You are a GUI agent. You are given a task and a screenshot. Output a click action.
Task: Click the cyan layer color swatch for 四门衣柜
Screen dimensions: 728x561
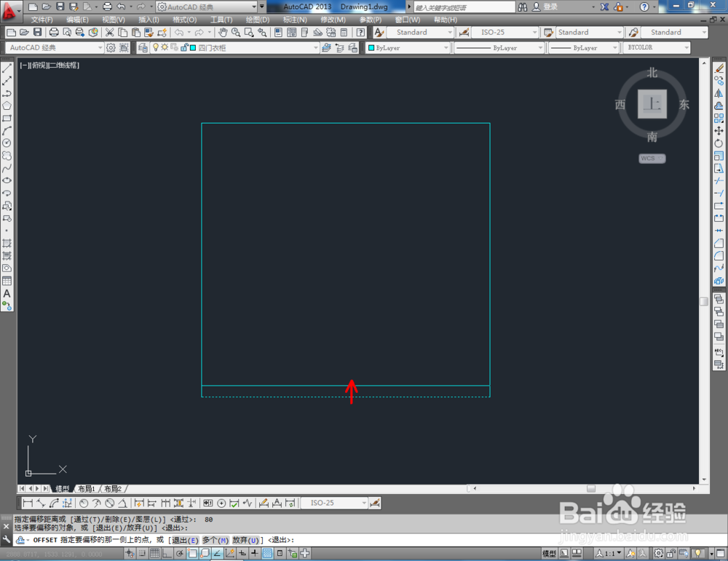(193, 48)
